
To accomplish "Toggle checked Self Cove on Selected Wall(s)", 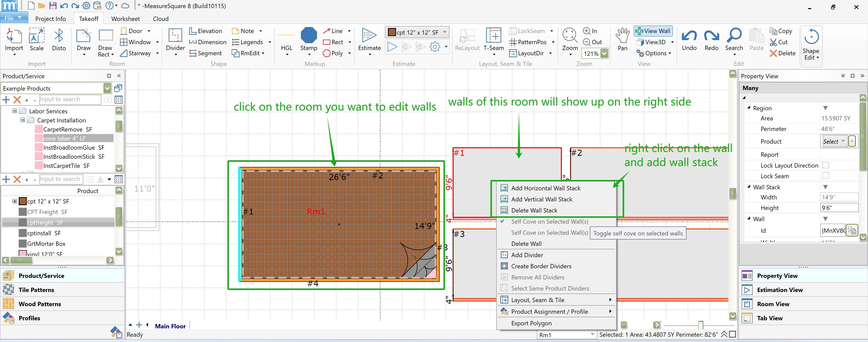I will pos(549,221).
